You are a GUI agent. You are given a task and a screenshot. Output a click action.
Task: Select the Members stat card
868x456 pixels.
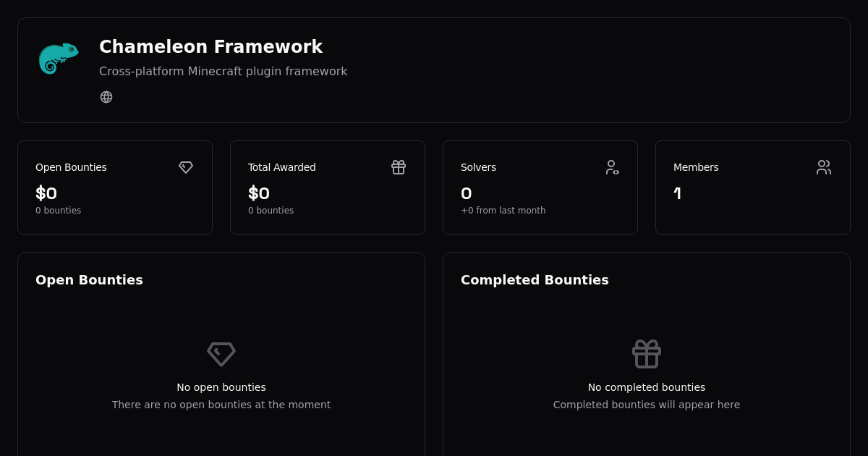coord(753,187)
